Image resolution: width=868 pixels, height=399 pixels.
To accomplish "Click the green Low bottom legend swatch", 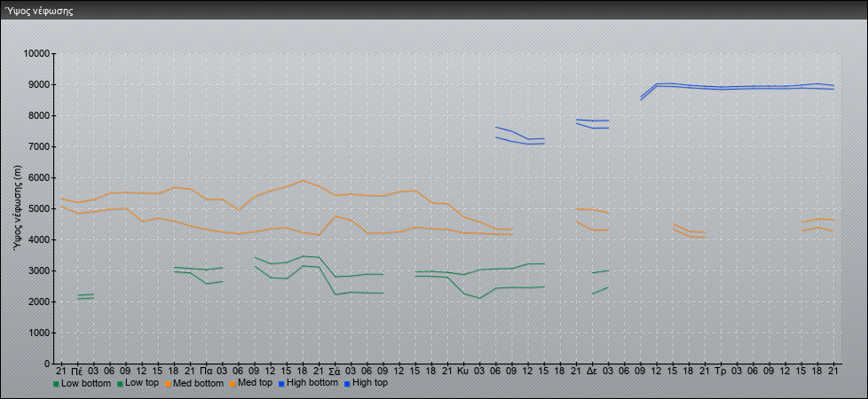I will pos(56,384).
